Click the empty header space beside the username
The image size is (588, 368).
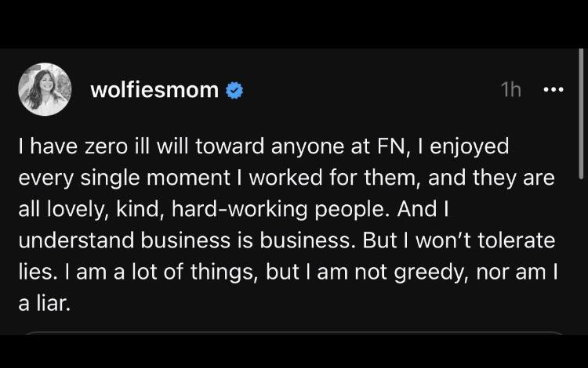[372, 90]
